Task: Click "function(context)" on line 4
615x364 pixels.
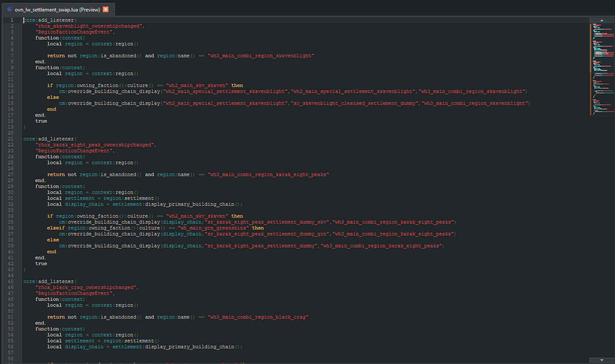Action: [60, 38]
